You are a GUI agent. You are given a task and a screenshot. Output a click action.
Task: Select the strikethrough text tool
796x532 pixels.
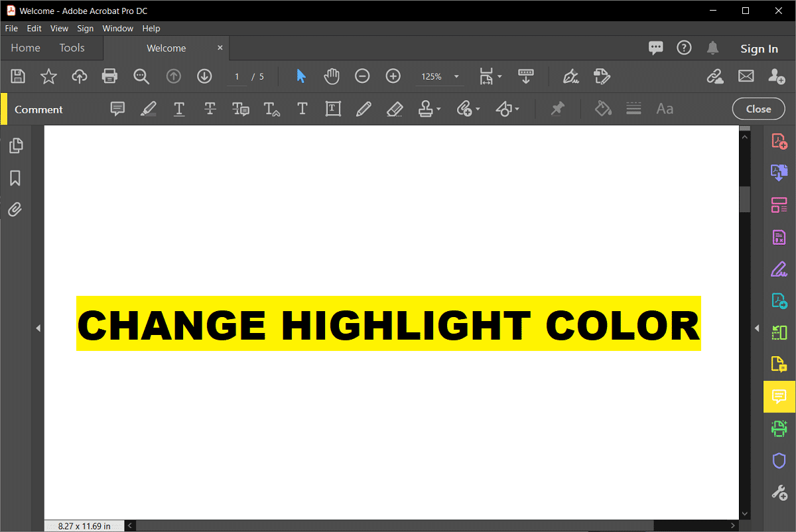click(x=210, y=108)
